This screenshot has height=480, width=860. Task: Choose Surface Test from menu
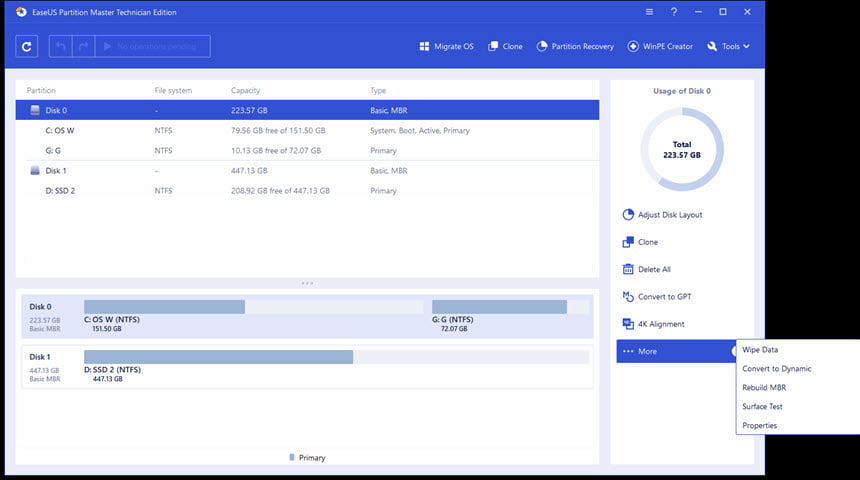point(762,406)
